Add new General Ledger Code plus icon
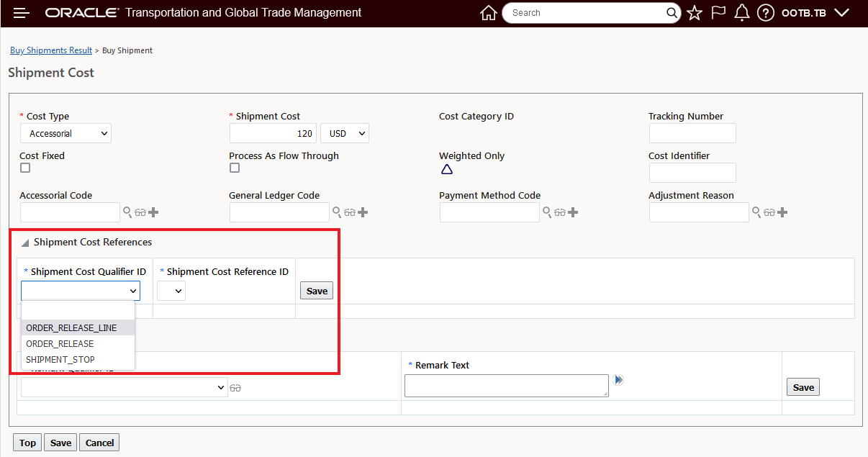The height and width of the screenshot is (457, 868). click(363, 212)
